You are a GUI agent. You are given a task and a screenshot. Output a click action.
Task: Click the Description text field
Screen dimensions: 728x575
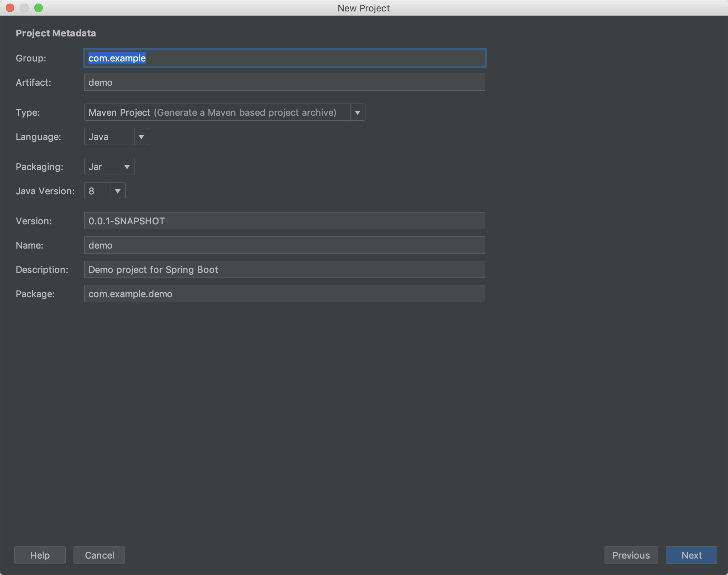[x=284, y=270]
